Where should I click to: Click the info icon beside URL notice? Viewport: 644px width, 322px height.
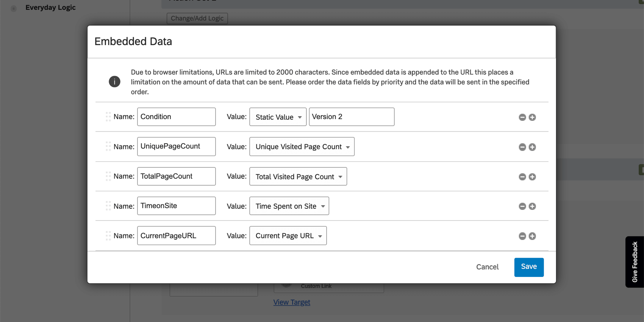pyautogui.click(x=114, y=81)
